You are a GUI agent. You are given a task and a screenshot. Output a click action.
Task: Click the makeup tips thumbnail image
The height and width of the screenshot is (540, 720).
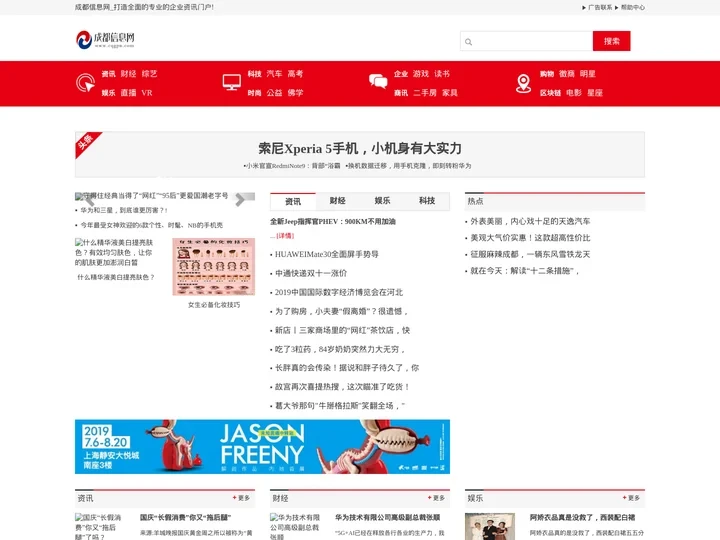pos(214,266)
